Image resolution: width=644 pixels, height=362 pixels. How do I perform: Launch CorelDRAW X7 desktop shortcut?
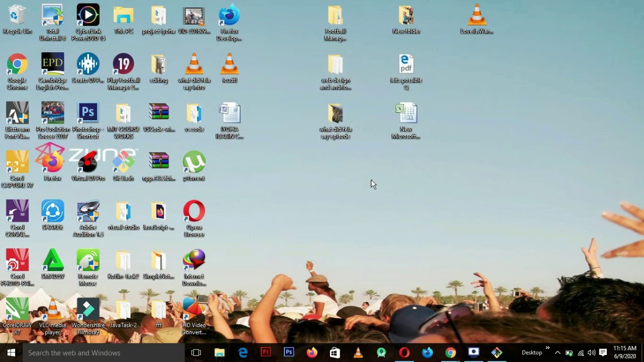point(17,317)
